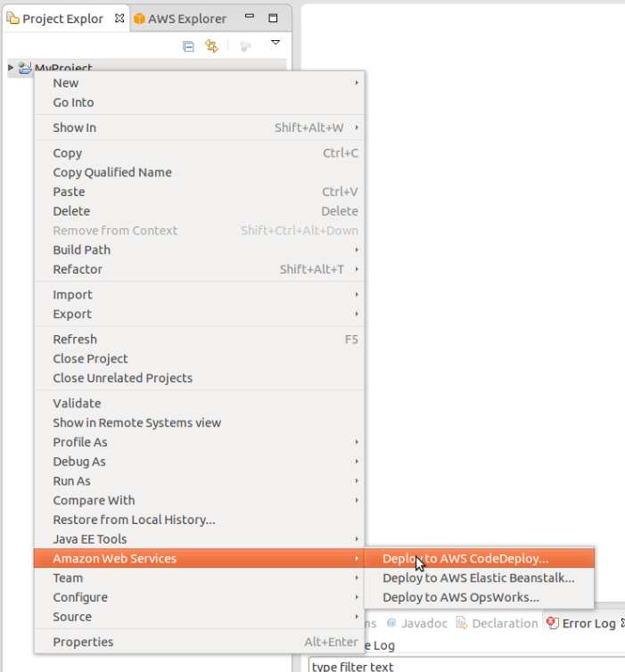Select the Amazon Web Services menu item
The width and height of the screenshot is (625, 672).
200,559
